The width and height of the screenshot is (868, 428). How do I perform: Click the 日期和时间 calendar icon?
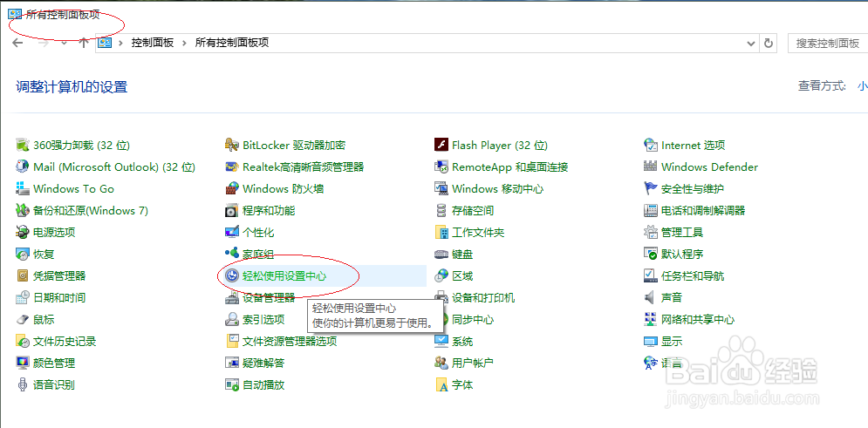coord(23,298)
